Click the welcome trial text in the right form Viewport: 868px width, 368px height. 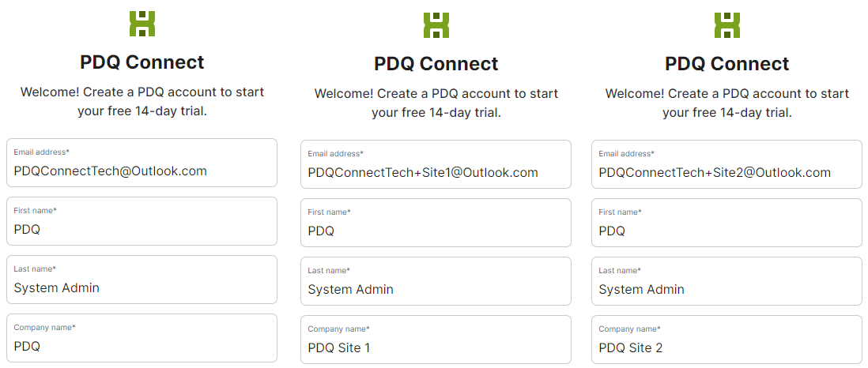[726, 103]
